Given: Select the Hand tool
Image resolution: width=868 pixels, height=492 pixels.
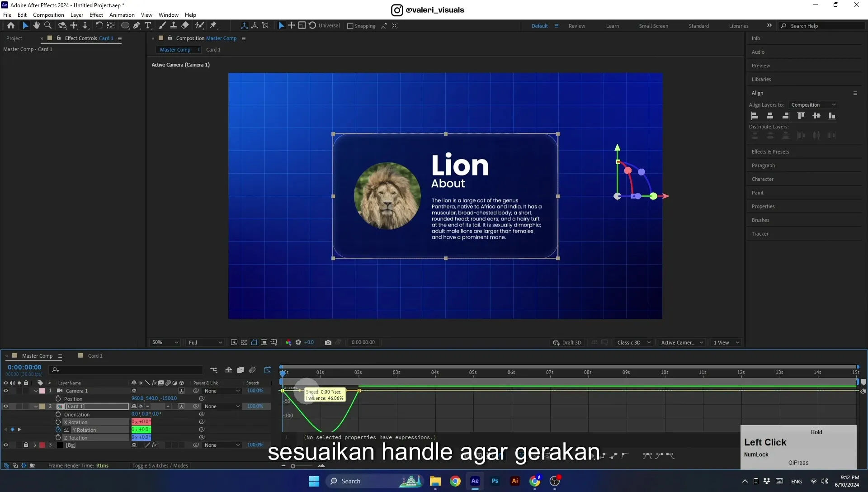Looking at the screenshot, I should pos(36,26).
